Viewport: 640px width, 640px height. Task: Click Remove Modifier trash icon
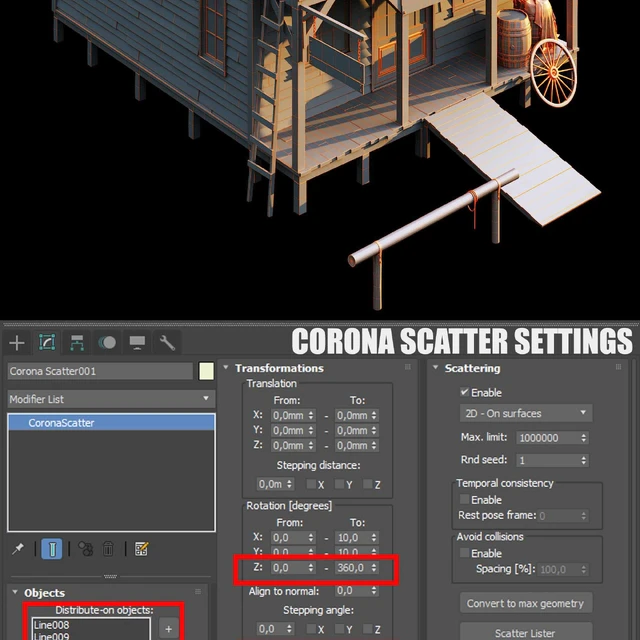tap(108, 549)
